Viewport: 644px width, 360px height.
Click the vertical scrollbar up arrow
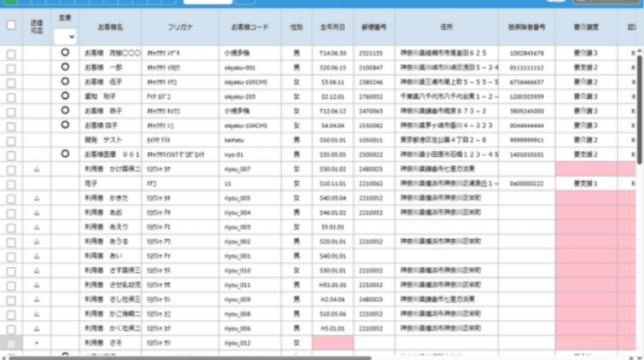pyautogui.click(x=640, y=50)
